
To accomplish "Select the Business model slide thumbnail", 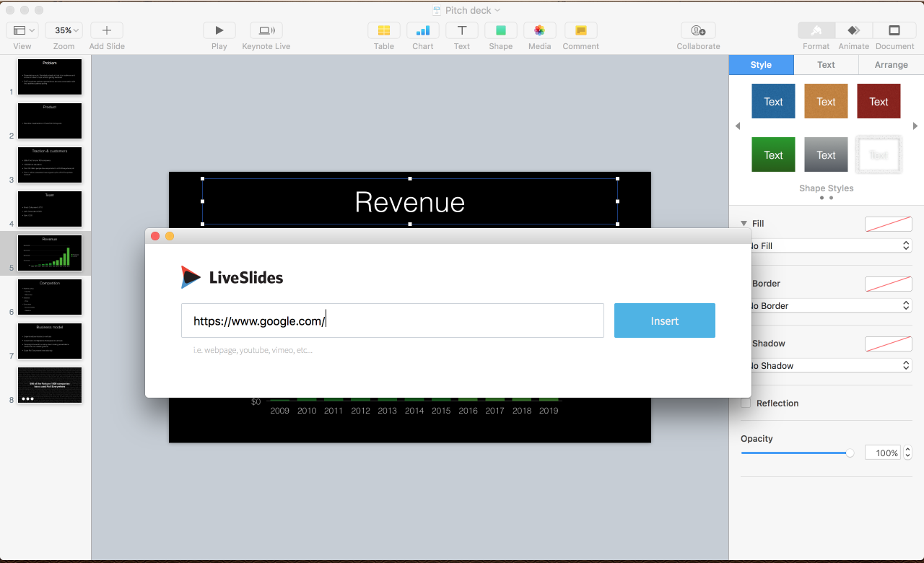I will [49, 341].
